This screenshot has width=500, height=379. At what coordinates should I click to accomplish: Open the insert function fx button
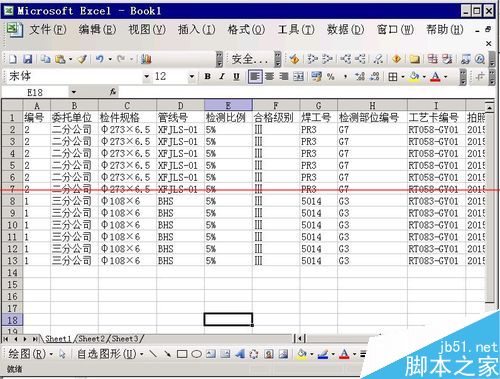pos(113,92)
